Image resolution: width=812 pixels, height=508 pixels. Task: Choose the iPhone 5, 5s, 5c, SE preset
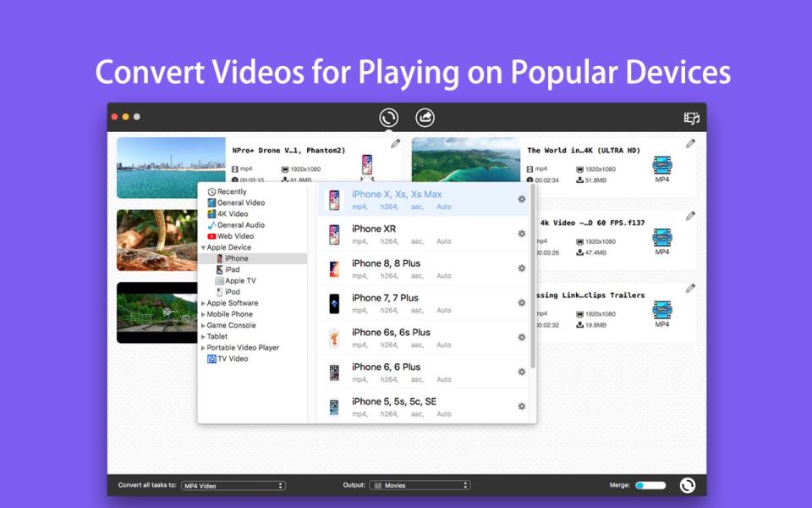click(424, 406)
